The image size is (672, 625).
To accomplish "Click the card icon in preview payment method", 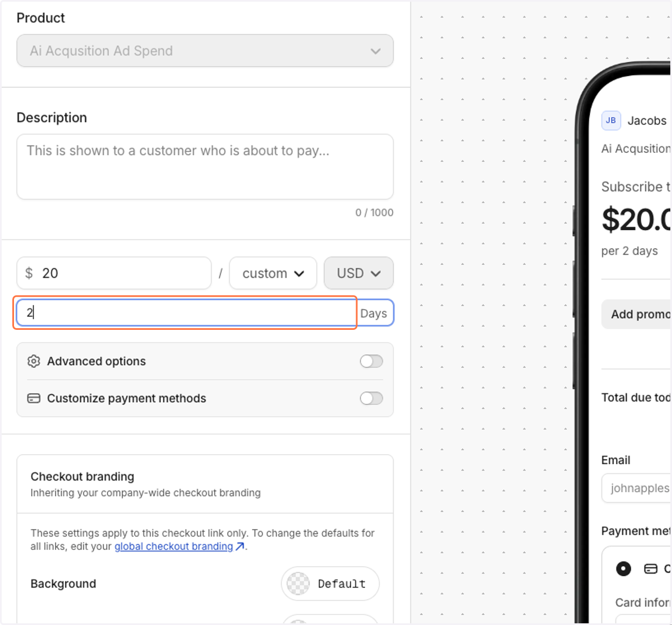I will coord(651,568).
